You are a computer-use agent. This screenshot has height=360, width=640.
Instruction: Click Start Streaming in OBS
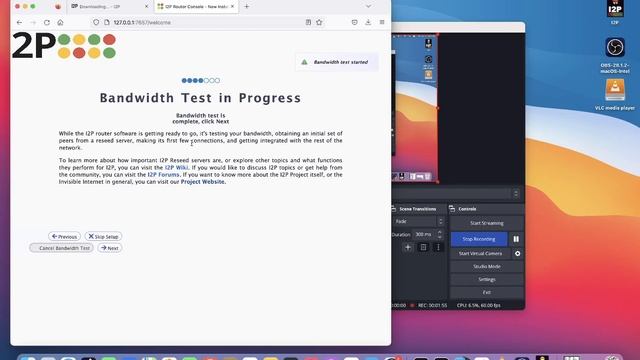point(487,223)
